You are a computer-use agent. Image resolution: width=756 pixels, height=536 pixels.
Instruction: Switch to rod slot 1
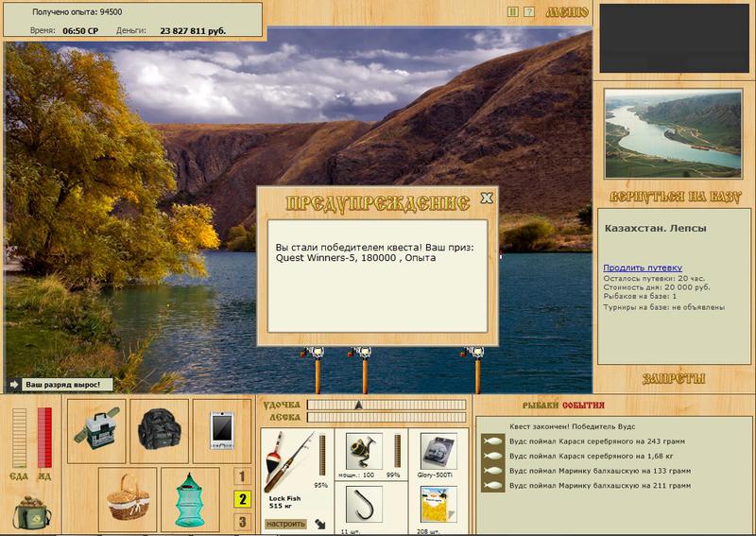tap(242, 476)
